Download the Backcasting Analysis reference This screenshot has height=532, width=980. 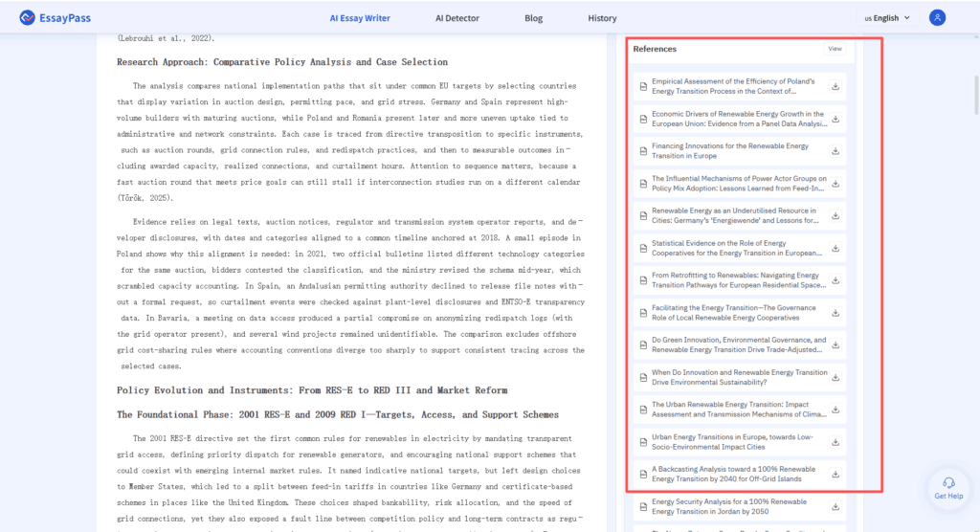(835, 475)
